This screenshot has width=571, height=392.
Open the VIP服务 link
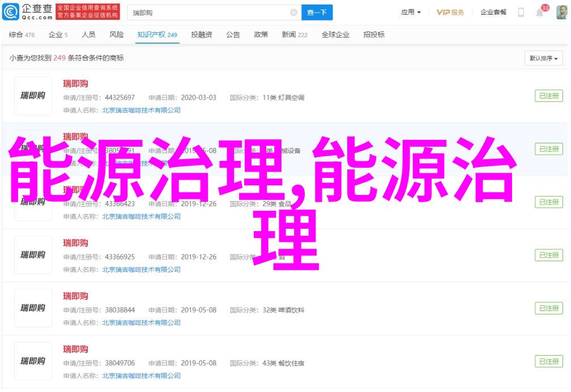click(450, 12)
